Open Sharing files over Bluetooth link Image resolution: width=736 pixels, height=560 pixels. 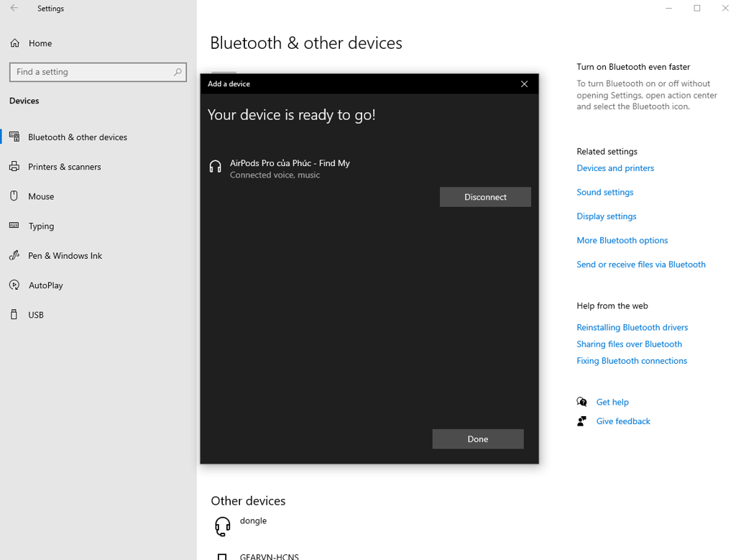click(x=629, y=344)
